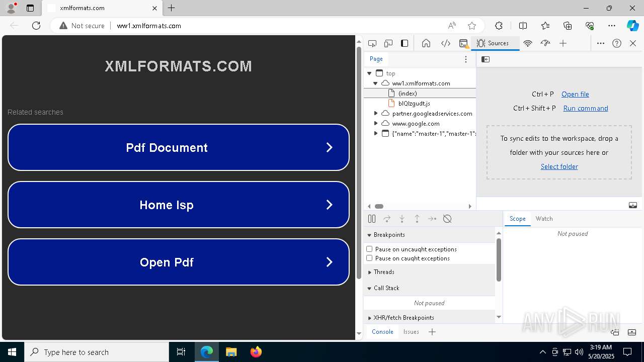Expand the Threads section
This screenshot has height=362, width=644.
point(369,272)
